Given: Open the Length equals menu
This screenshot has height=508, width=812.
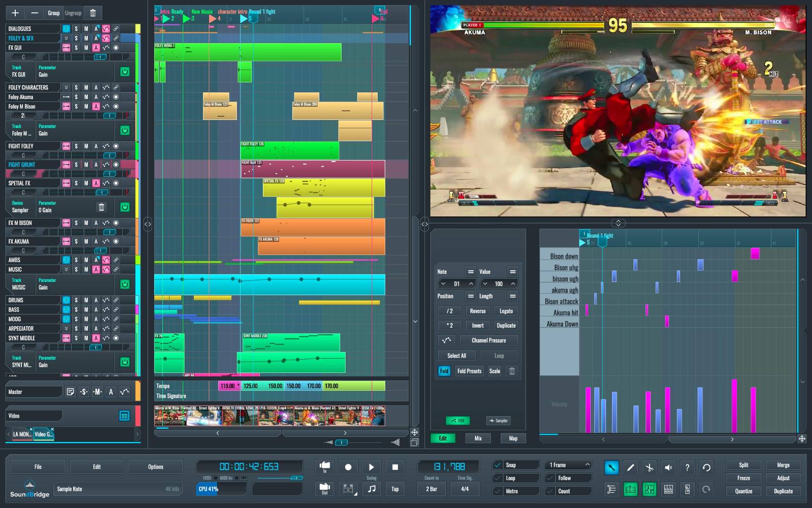Looking at the screenshot, I should point(513,296).
